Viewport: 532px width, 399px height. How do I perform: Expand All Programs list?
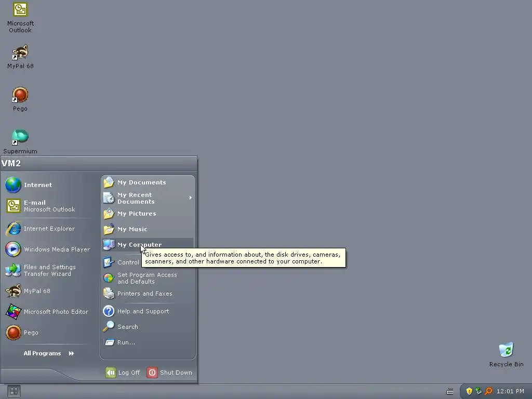tap(48, 353)
